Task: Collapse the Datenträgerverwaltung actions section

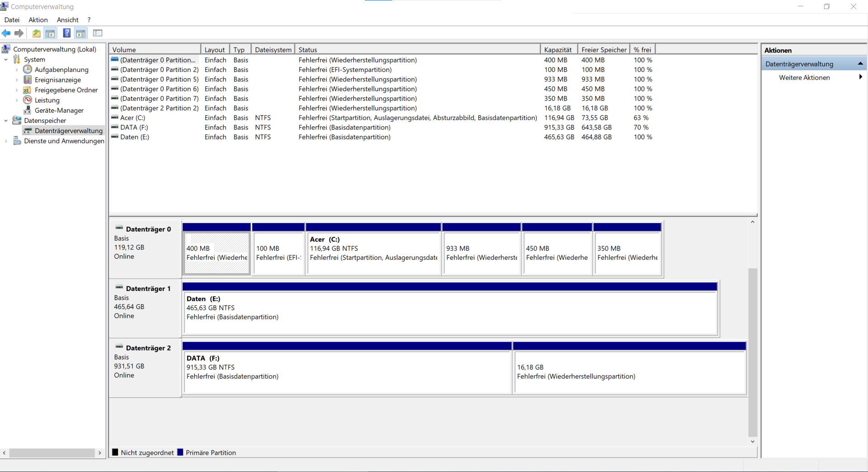Action: pos(860,63)
